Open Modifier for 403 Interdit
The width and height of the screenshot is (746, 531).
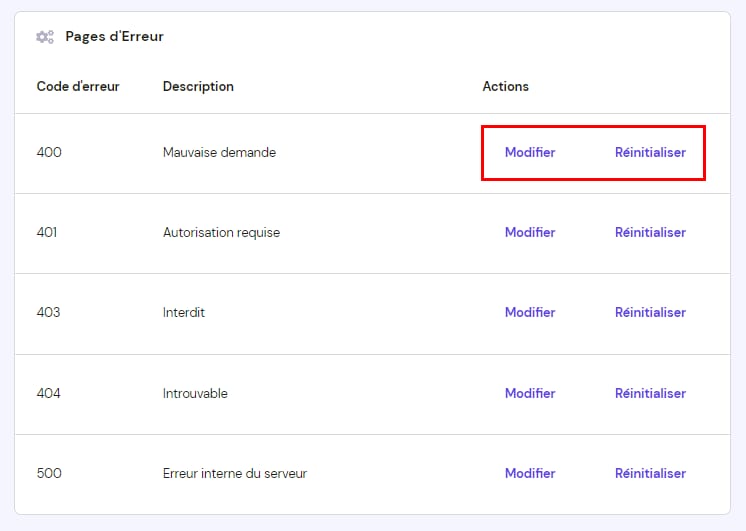coord(529,313)
